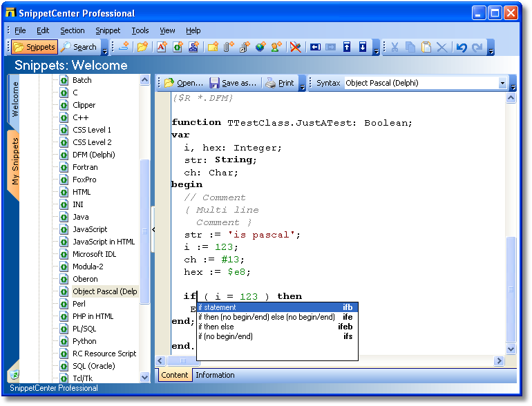
Task: Click the Redo arrow icon
Action: point(477,47)
